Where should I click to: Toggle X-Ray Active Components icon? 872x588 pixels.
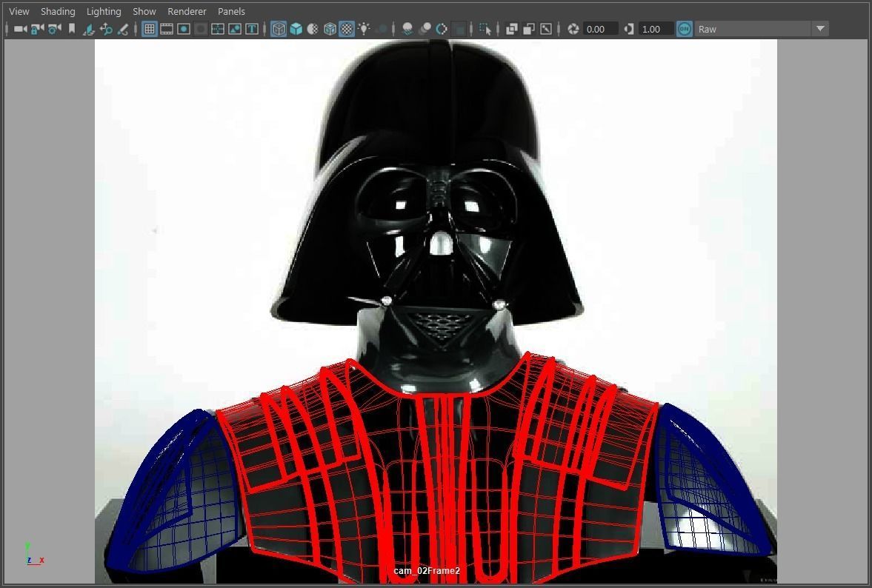click(x=529, y=29)
